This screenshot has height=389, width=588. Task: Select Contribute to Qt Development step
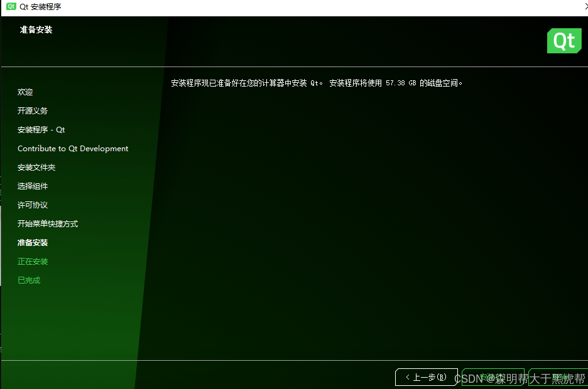[x=73, y=149]
